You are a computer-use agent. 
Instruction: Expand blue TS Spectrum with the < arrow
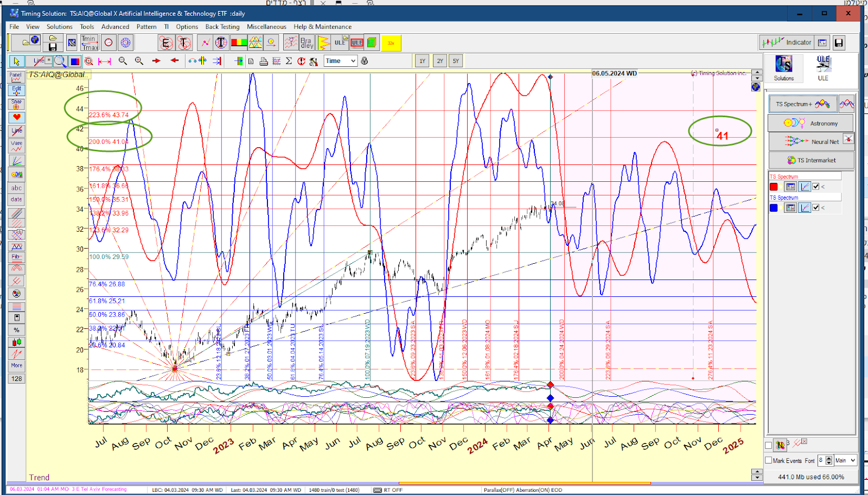pos(823,207)
